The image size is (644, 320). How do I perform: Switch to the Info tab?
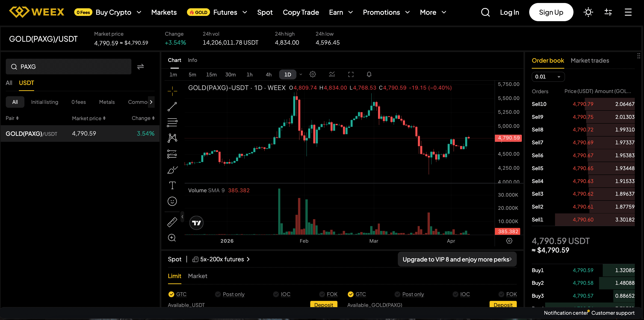[192, 60]
